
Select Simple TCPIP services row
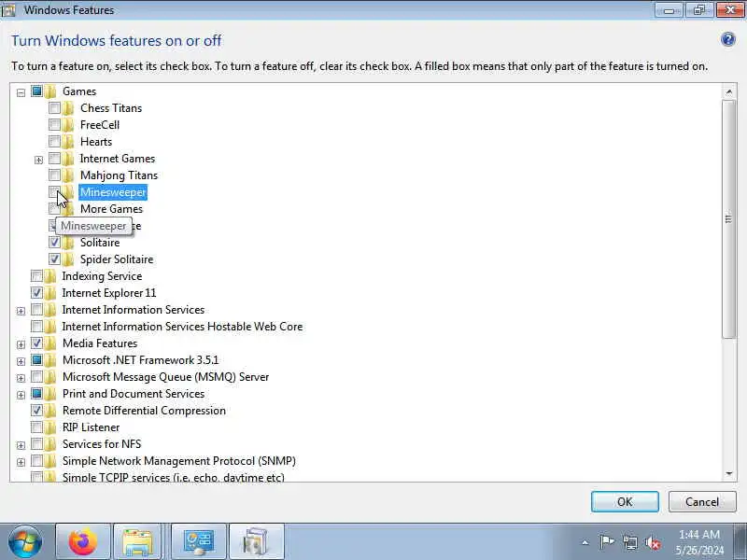click(174, 477)
